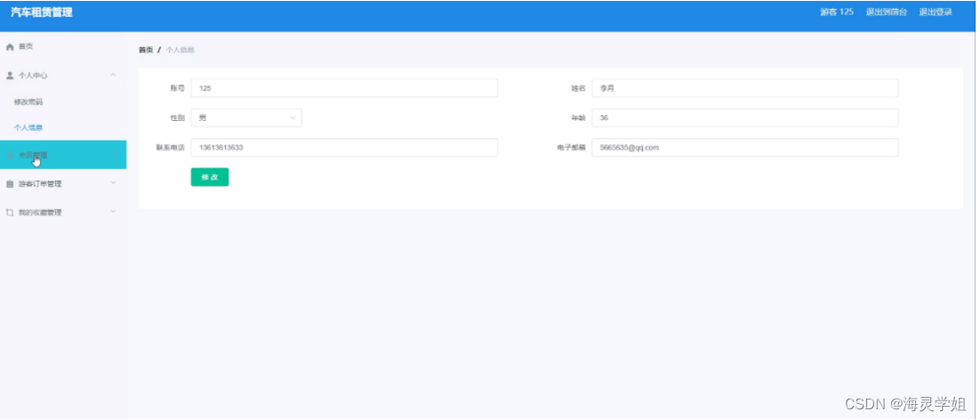Viewport: 980px width, 420px height.
Task: Click the clipboard icon beside 游客订单管理
Action: [x=10, y=183]
